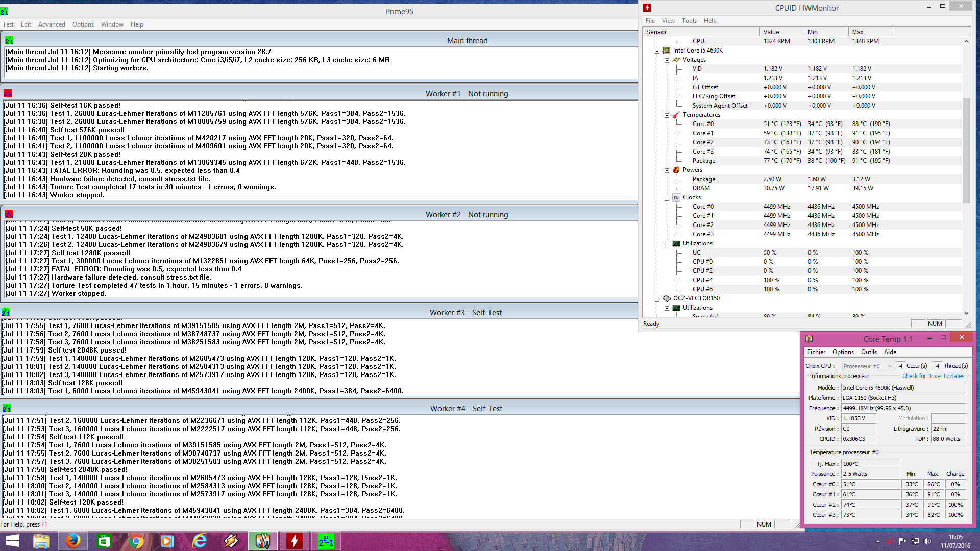Open the Processeur #0 dropdown in Core Temp

868,366
